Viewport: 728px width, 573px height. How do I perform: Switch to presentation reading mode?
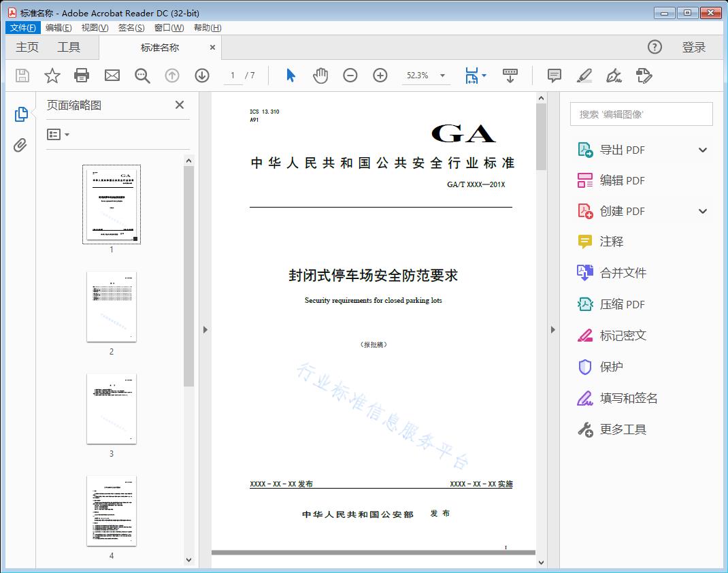click(x=510, y=76)
